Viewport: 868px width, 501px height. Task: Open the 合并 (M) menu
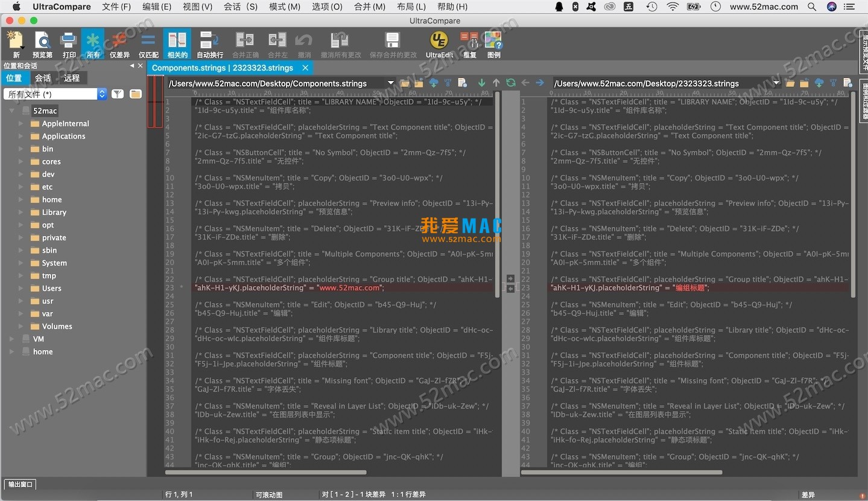370,7
